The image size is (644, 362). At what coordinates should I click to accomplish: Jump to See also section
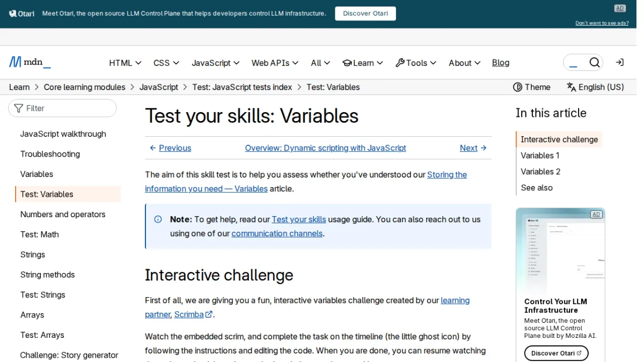point(537,188)
